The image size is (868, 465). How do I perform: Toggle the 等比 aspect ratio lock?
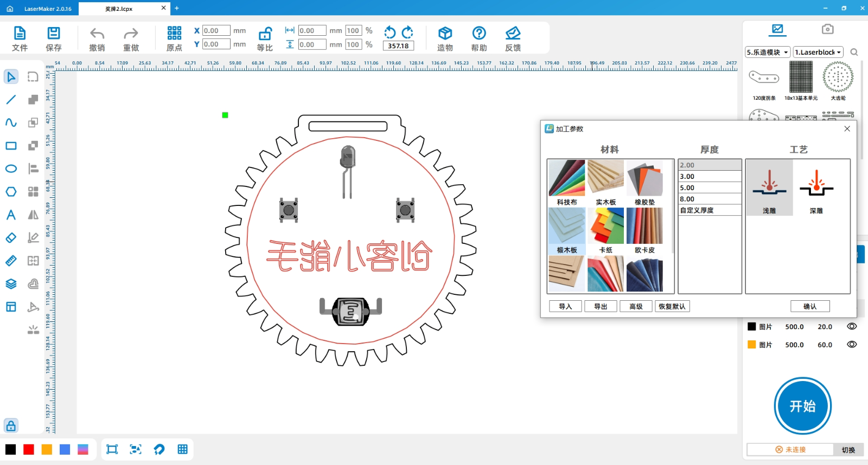pyautogui.click(x=265, y=34)
